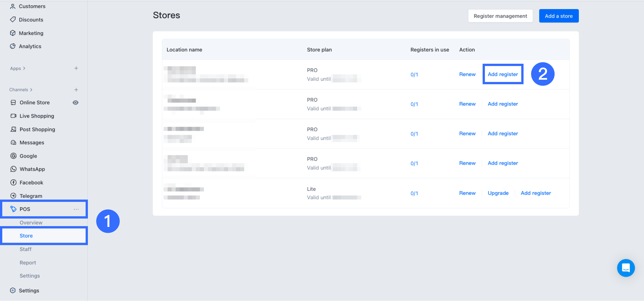Open the Staff submenu under POS
Viewport: 644px width, 301px height.
pyautogui.click(x=26, y=249)
